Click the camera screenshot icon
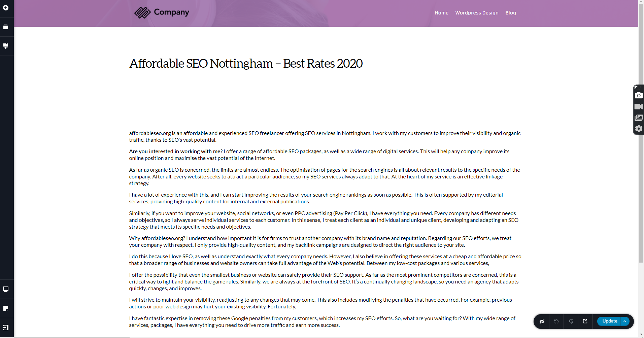Viewport: 644px width, 338px height. click(639, 96)
